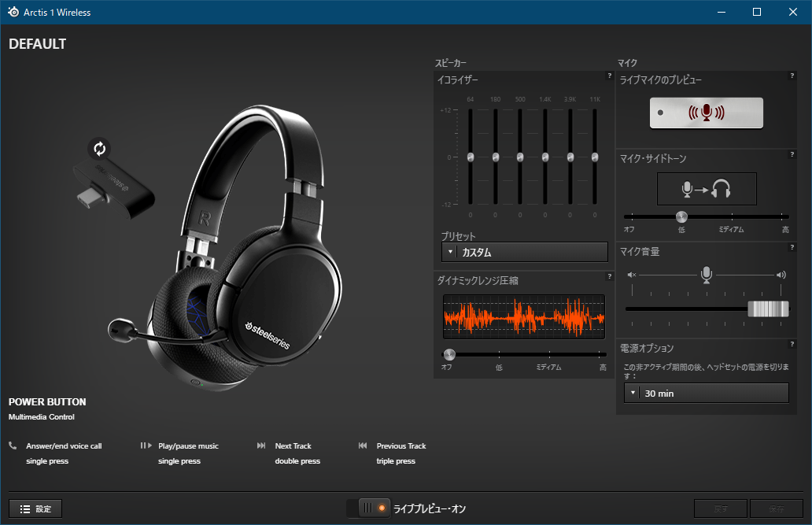
Task: Close the Arctis 1 Wireless window
Action: [x=793, y=12]
